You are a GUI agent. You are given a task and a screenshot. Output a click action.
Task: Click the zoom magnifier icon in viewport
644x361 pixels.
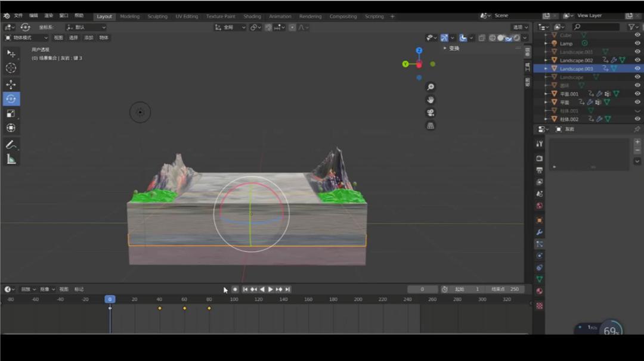pos(431,87)
